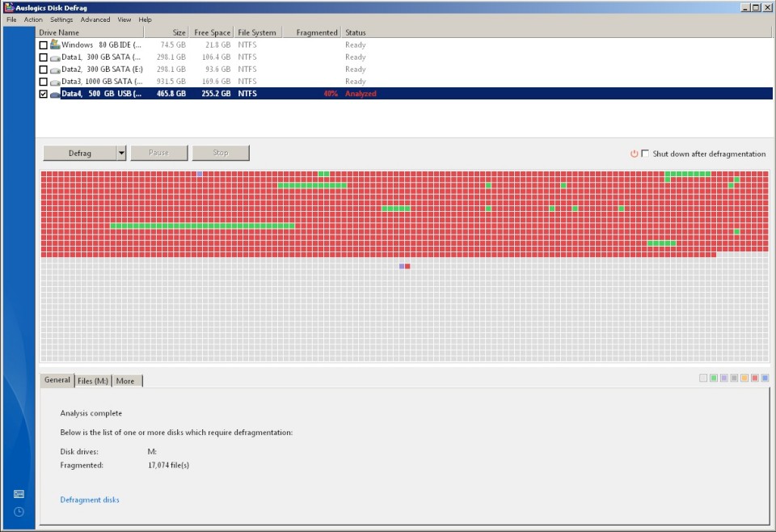Click the green legend swatch

point(714,378)
